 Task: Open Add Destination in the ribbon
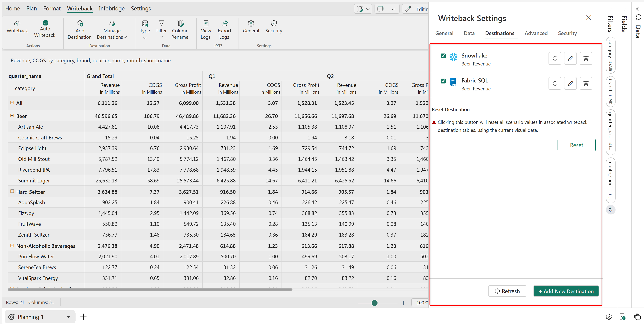[80, 30]
